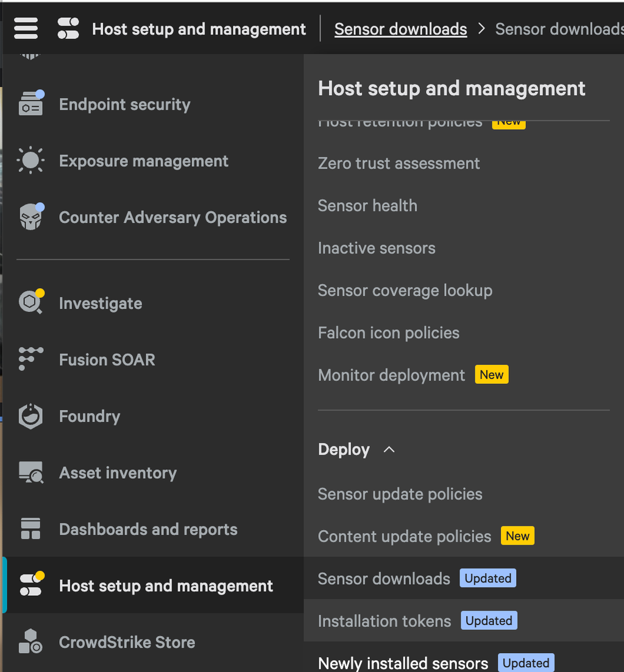
Task: Open Content update policies
Action: coord(405,536)
